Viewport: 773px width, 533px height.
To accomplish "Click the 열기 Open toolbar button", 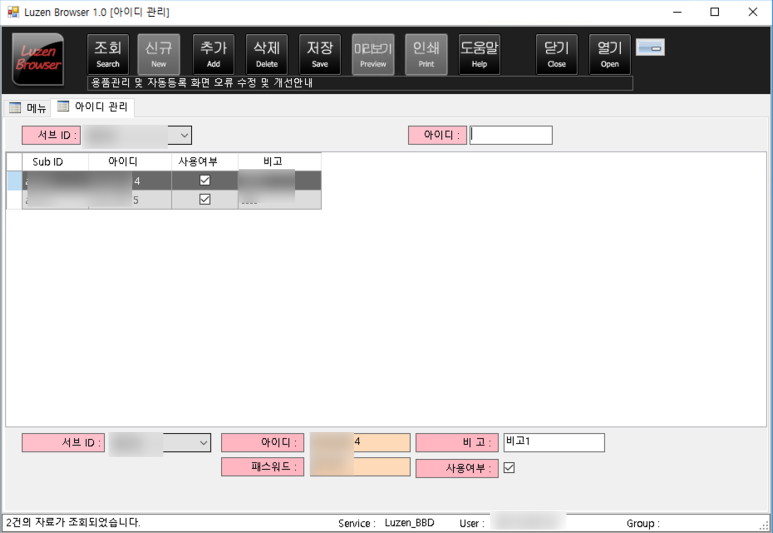I will pyautogui.click(x=610, y=54).
